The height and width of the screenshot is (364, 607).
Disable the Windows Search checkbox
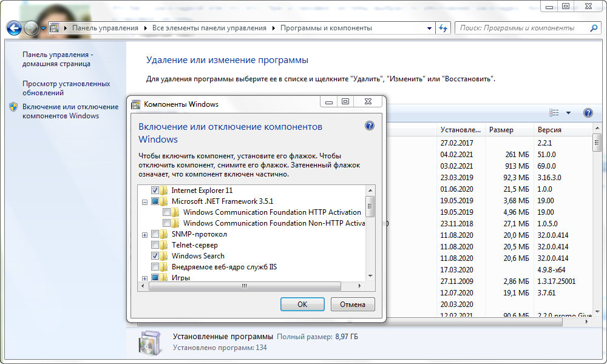(x=155, y=256)
